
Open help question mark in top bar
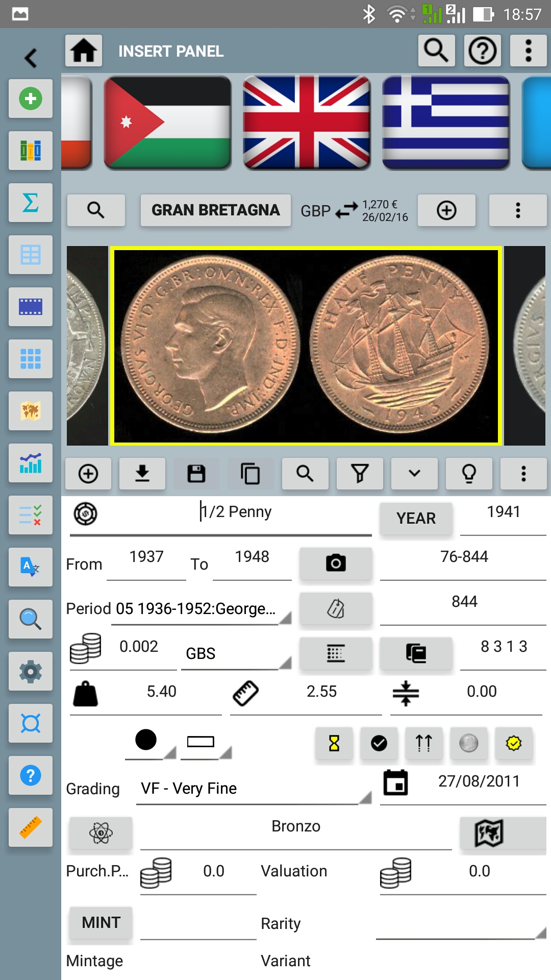[x=483, y=51]
